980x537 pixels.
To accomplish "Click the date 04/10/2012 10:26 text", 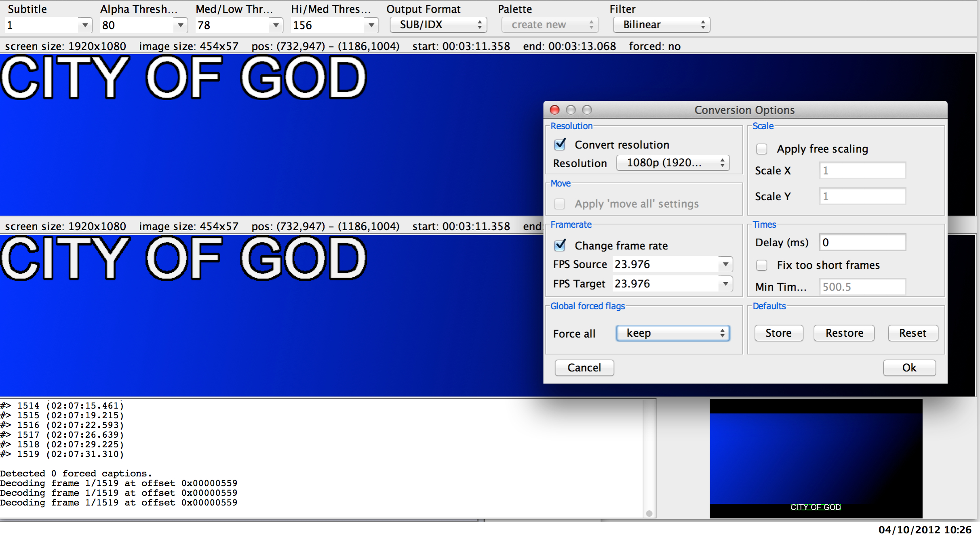I will pyautogui.click(x=925, y=530).
